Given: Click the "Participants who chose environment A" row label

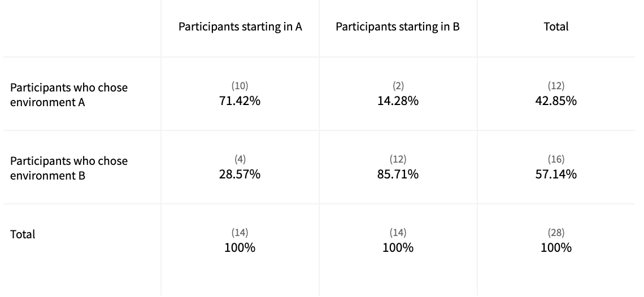Looking at the screenshot, I should [x=69, y=95].
